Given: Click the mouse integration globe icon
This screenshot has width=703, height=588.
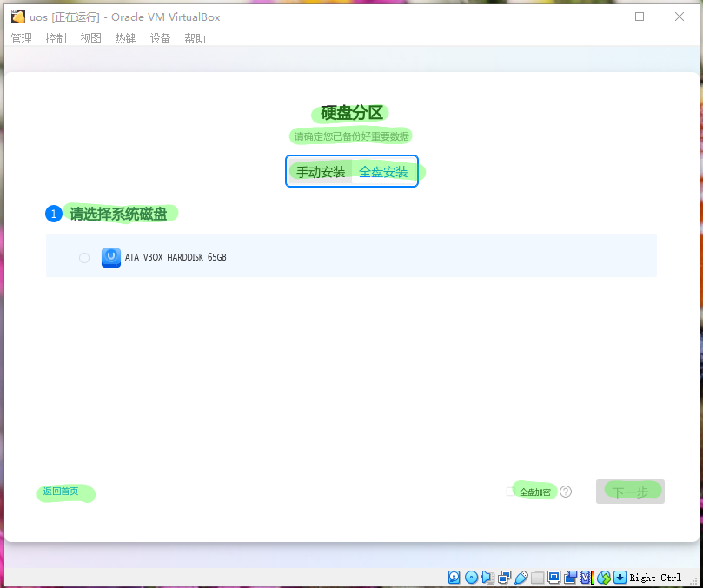Looking at the screenshot, I should point(603,578).
